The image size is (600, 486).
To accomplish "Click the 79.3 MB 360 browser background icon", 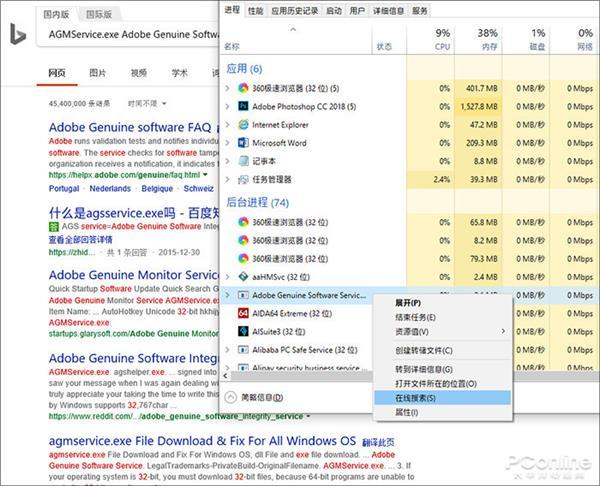I will (243, 259).
